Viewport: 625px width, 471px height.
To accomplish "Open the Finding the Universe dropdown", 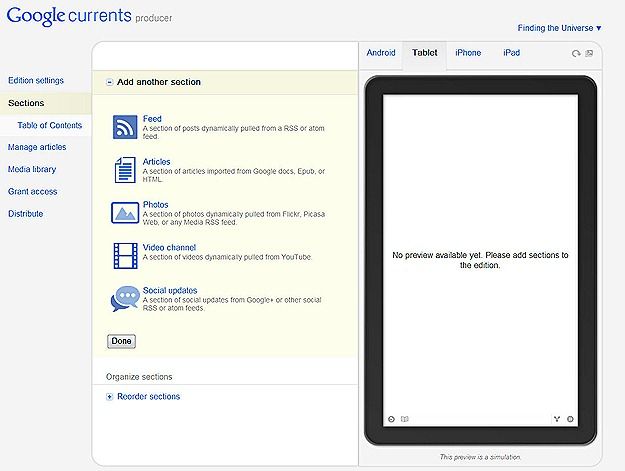I will tap(559, 28).
